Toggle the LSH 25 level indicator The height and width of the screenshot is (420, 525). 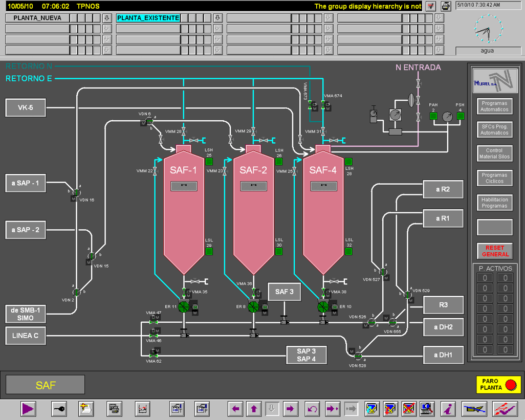(209, 162)
